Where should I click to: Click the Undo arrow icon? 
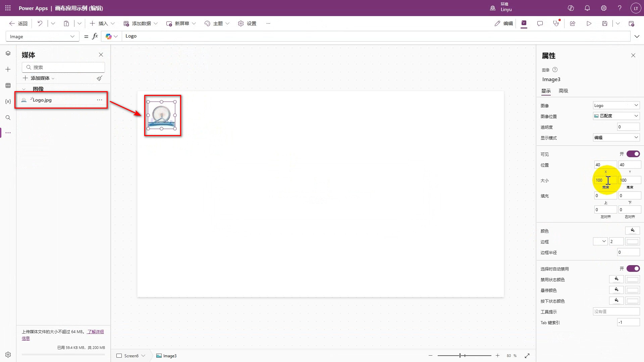[40, 23]
